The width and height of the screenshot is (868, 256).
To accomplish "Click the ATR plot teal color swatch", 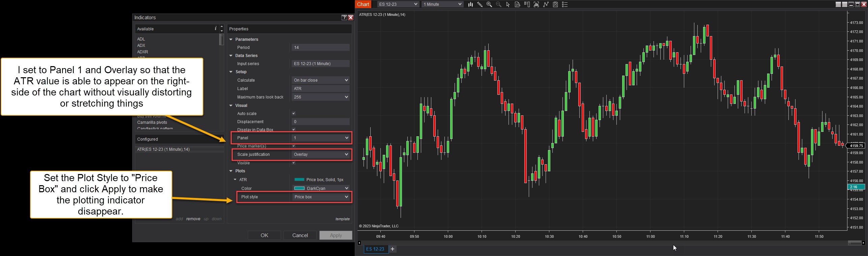I will [x=299, y=180].
